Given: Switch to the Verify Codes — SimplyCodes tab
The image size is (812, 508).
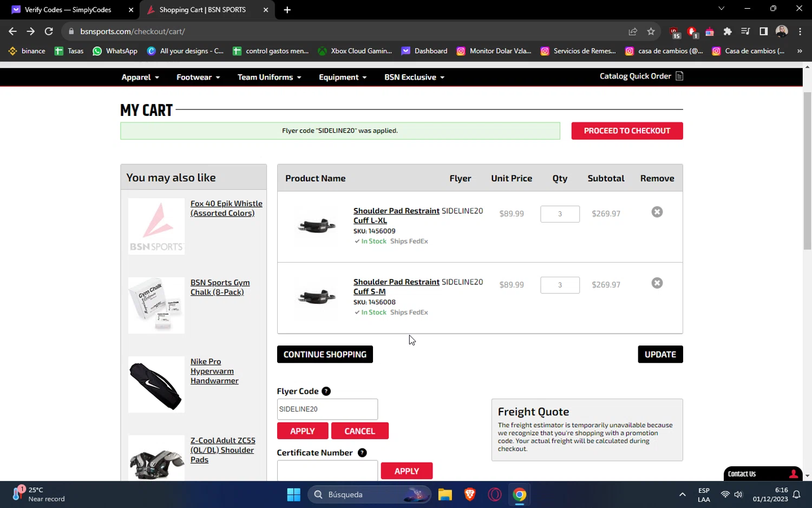Looking at the screenshot, I should point(68,10).
